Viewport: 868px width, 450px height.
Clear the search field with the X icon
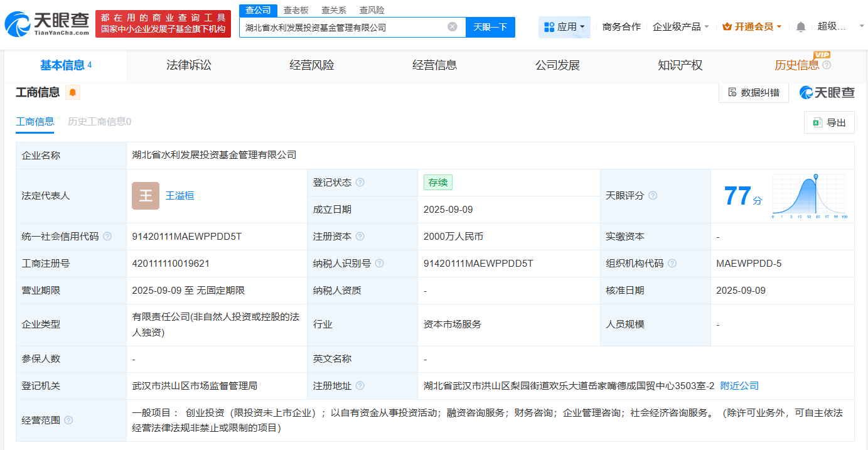tap(452, 27)
